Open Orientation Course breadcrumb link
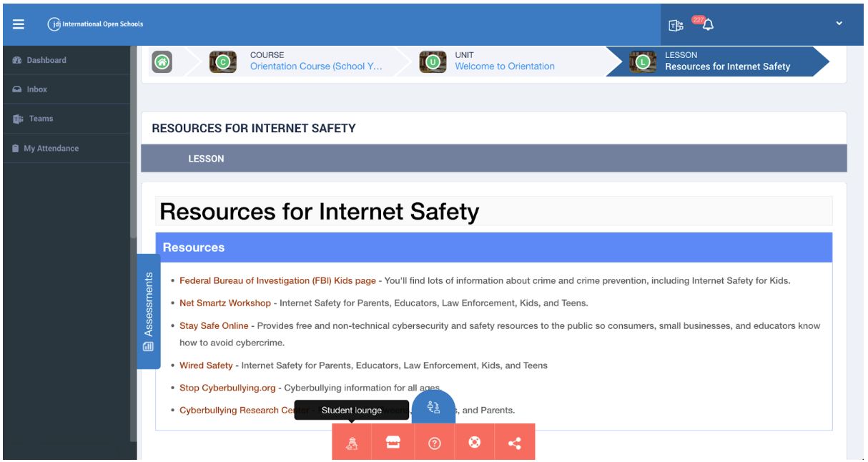The width and height of the screenshot is (868, 462). tap(316, 66)
